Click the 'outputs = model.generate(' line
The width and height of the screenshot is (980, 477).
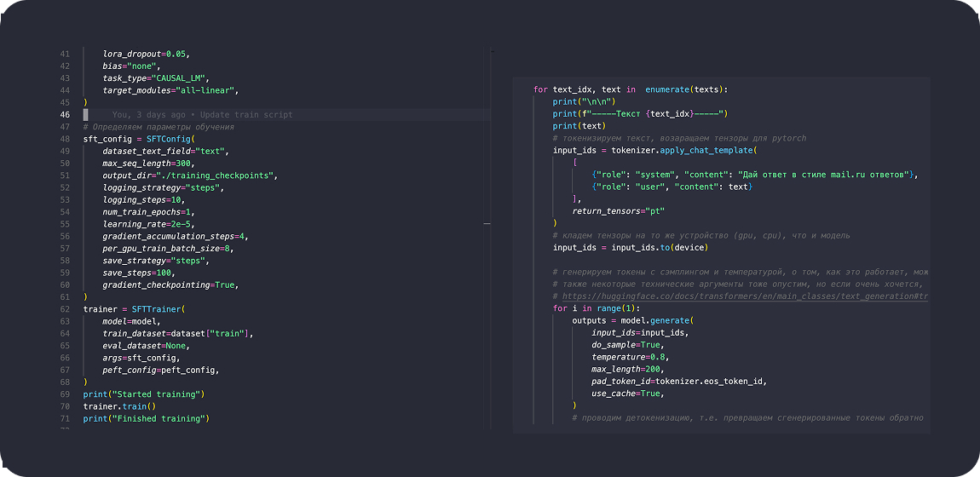633,321
